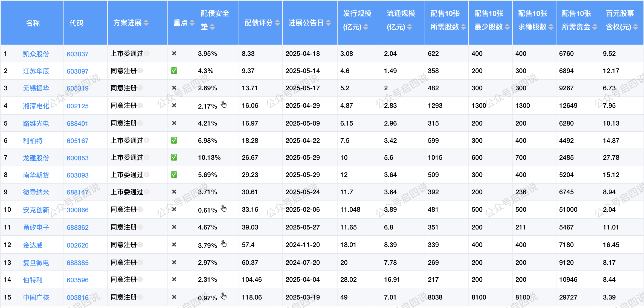The height and width of the screenshot is (308, 644).
Task: Click the hand pointer icon beside 0.61%
Action: coord(224,209)
